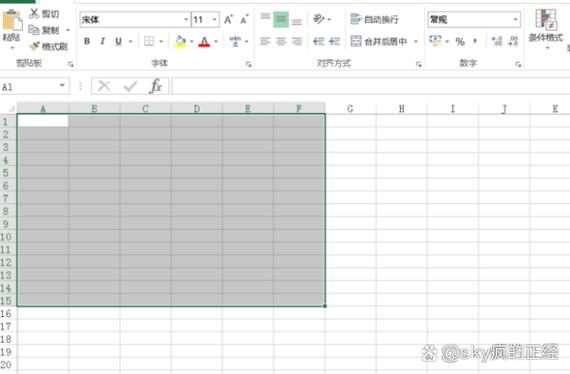Click the Cut (剪切) scissors icon

point(34,14)
